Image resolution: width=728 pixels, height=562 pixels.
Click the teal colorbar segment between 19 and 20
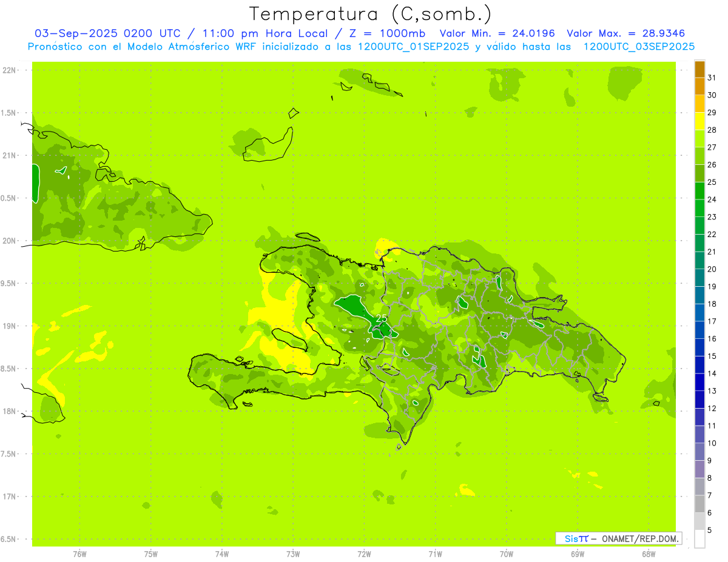pyautogui.click(x=699, y=278)
